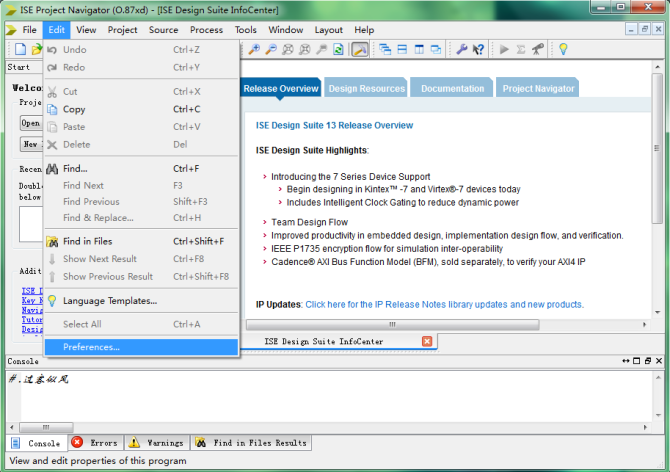670x472 pixels.
Task: Open the Source menu
Action: [163, 30]
